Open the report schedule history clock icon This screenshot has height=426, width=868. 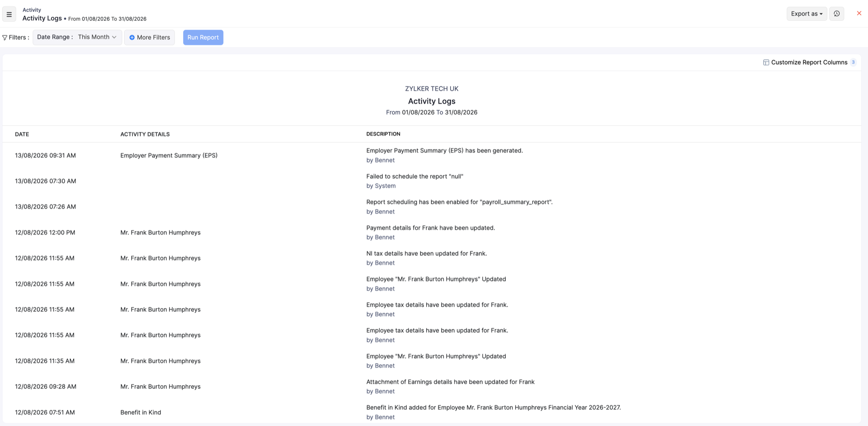coord(837,13)
